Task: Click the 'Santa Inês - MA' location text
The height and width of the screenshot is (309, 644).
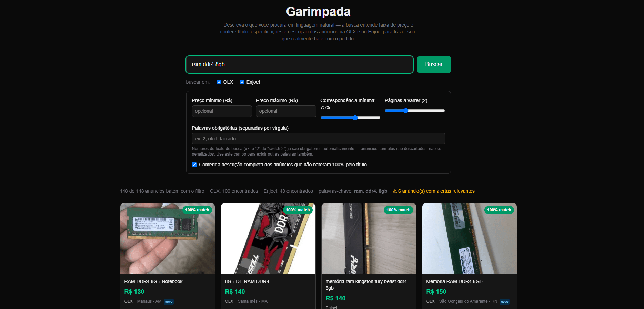Action: (253, 301)
